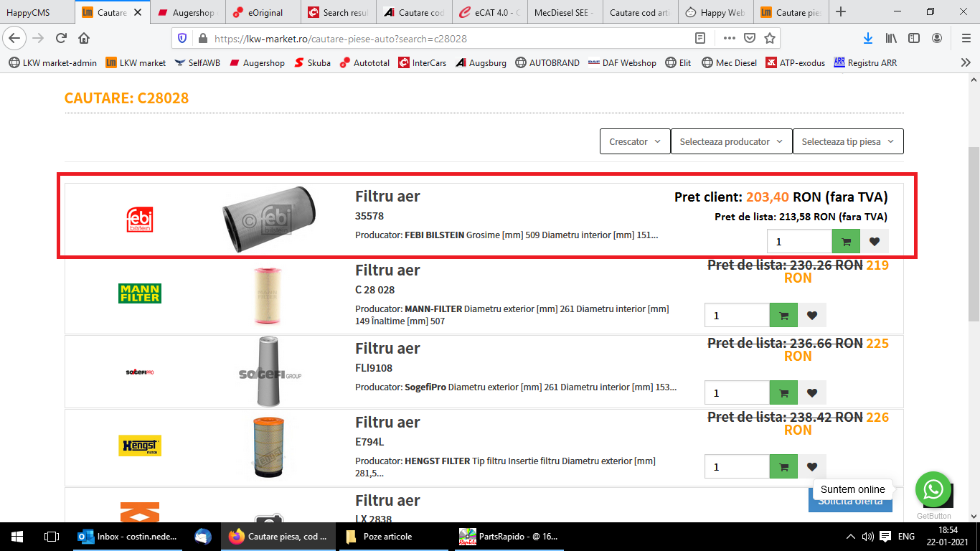Switch to Happy Web tab
Viewport: 980px width, 551px height.
[715, 12]
